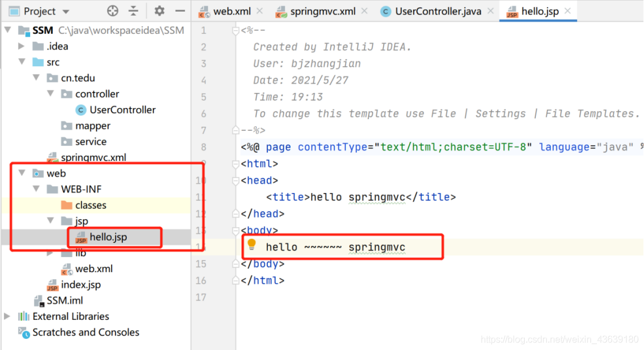
Task: Click the WEB-INF folder icon
Action: point(52,189)
